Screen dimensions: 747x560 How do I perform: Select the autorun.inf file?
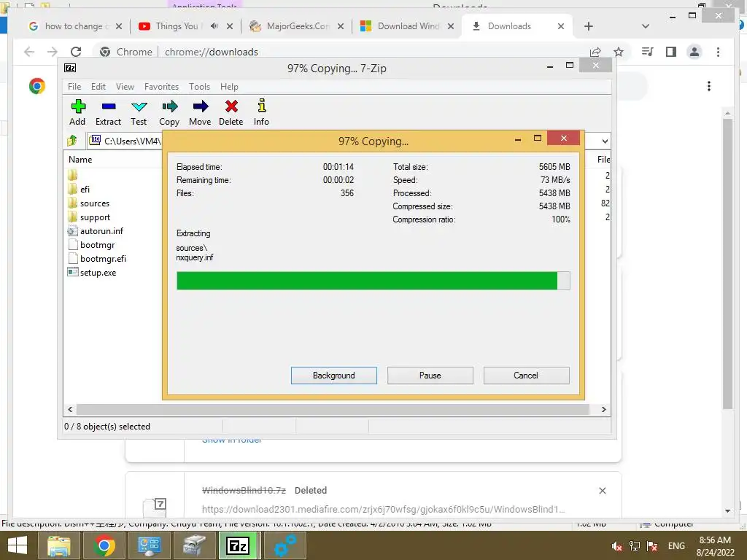coord(101,231)
